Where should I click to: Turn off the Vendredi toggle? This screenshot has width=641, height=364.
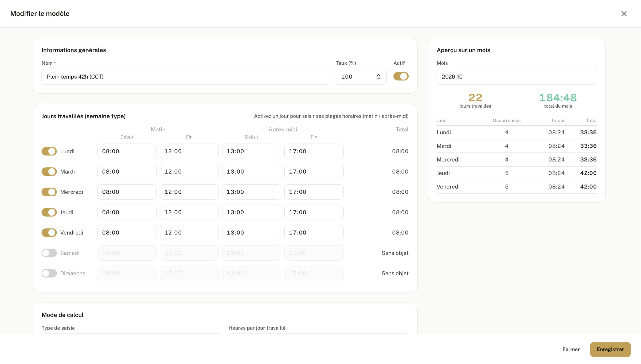click(49, 233)
